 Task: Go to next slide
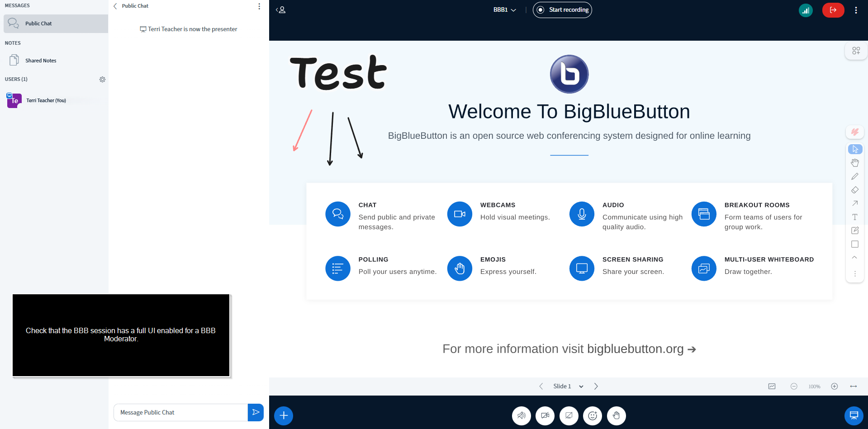[596, 386]
